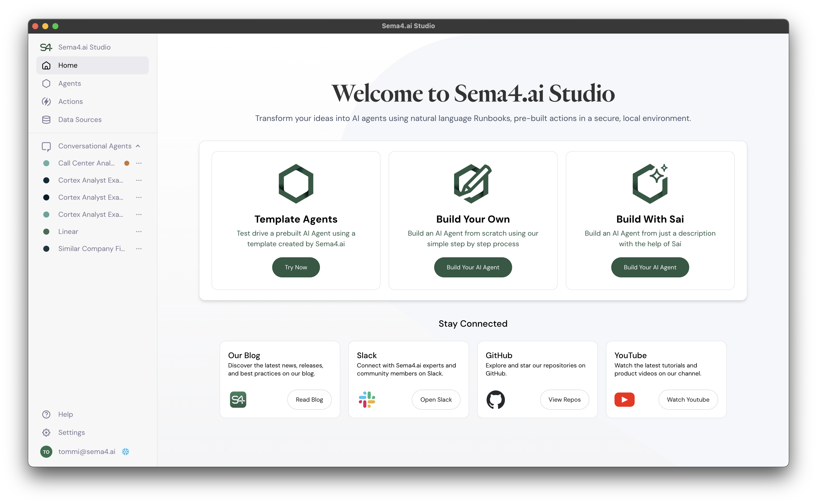This screenshot has width=817, height=504.
Task: Open the Linear agent
Action: [x=68, y=232]
